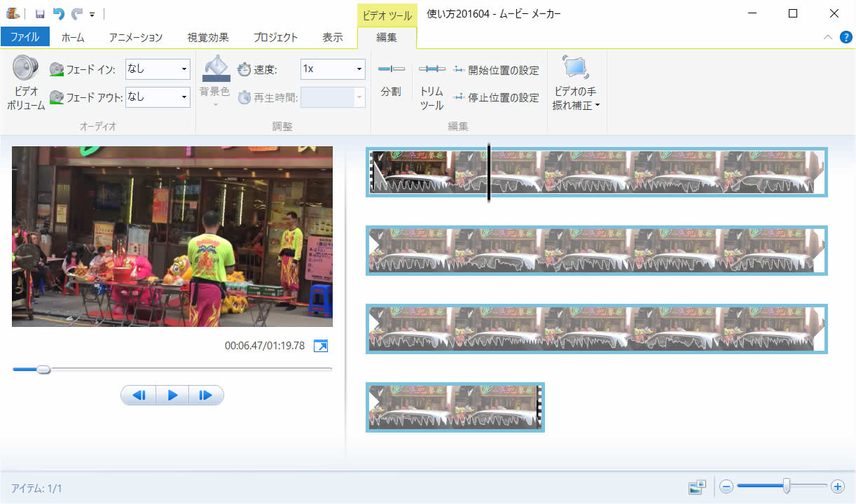Image resolution: width=856 pixels, height=504 pixels.
Task: Click the 分割 split tool icon
Action: tap(391, 69)
